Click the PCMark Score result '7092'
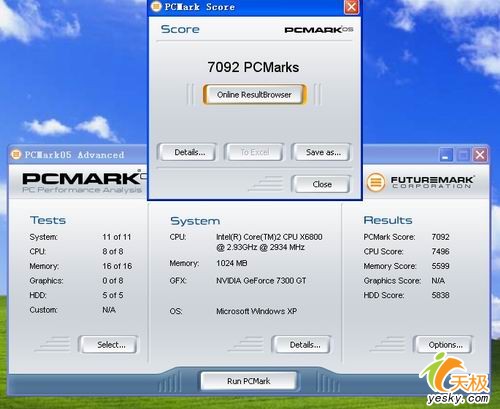Screen dimensions: 500x409 (x=440, y=237)
